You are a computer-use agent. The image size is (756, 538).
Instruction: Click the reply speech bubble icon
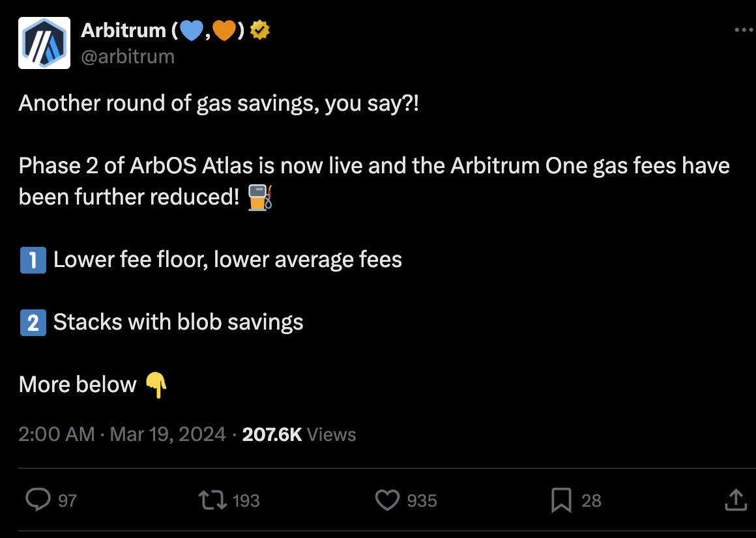pos(38,500)
